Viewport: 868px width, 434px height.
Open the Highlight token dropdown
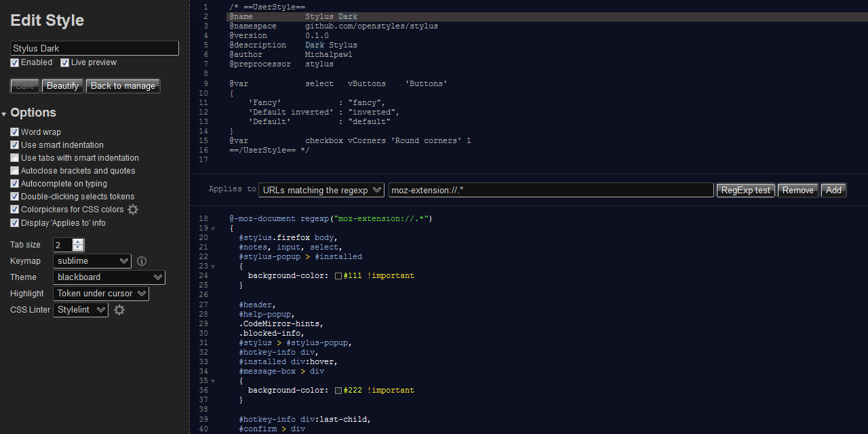[101, 294]
